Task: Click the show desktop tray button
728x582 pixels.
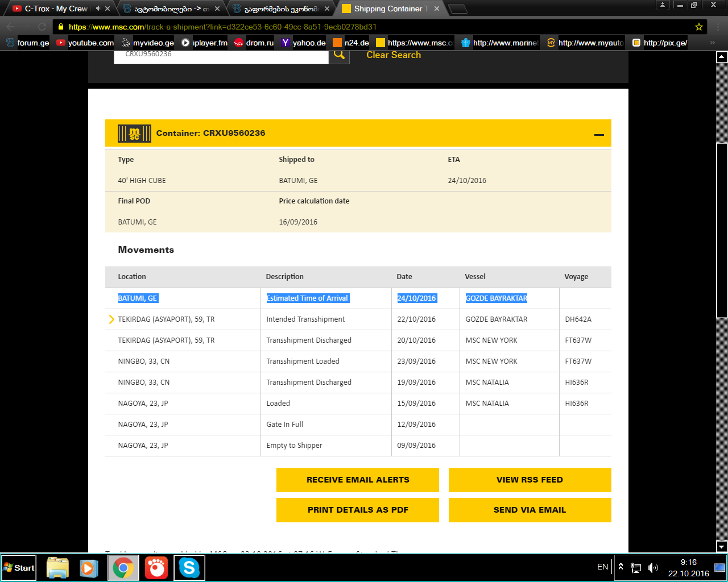Action: coord(720,567)
